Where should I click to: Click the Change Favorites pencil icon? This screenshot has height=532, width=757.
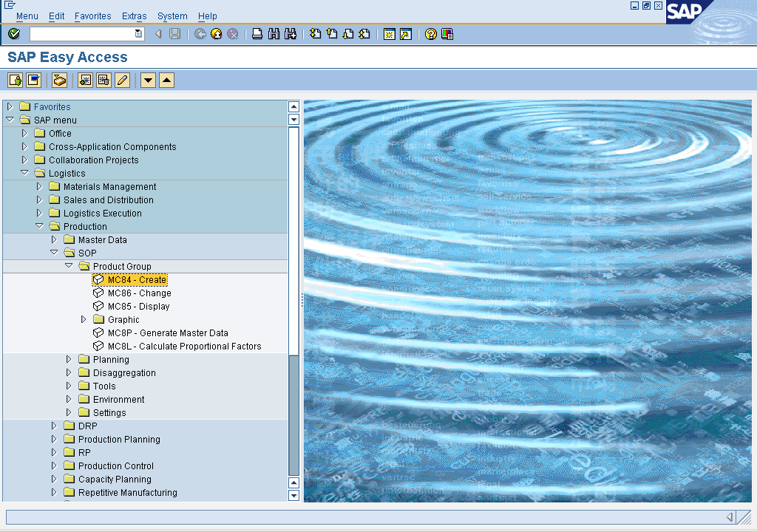click(122, 80)
